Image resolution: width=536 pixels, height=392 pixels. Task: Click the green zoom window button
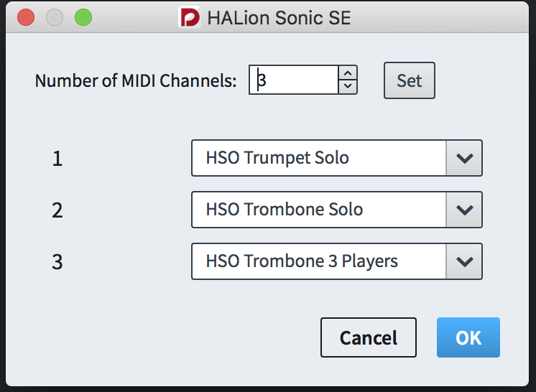[83, 17]
